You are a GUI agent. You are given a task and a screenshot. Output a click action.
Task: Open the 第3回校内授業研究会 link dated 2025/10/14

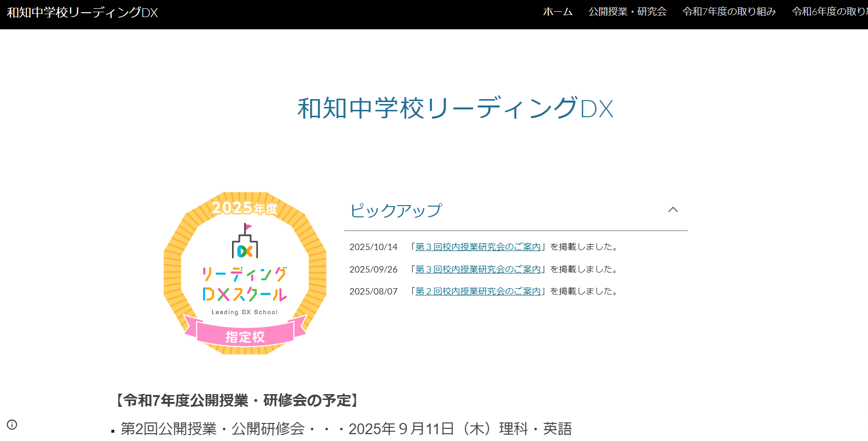[478, 247]
